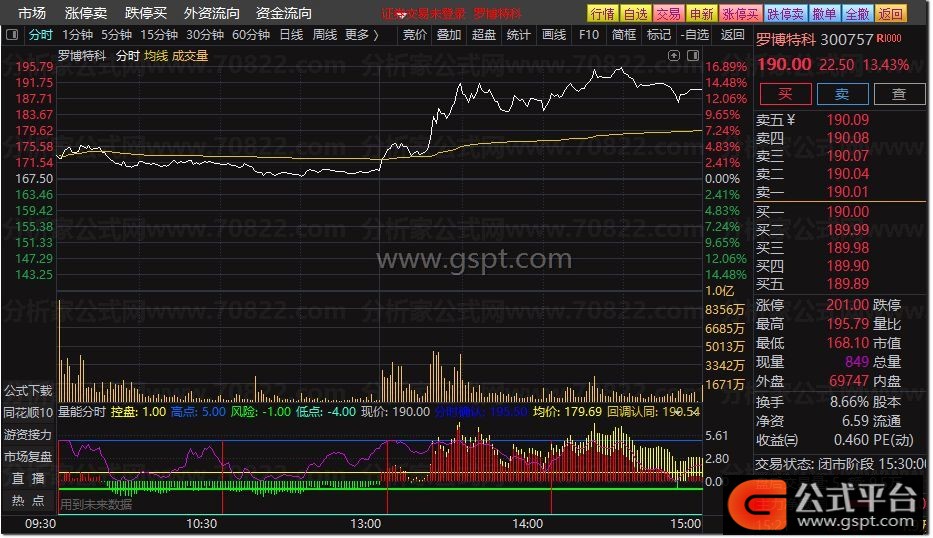
Task: Click the red 买 buy button
Action: pyautogui.click(x=785, y=94)
